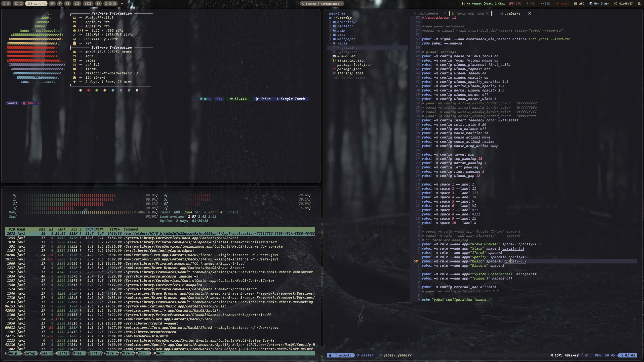Open starship.toml in the file tree
Screen dimensions: 644x362
pos(350,73)
